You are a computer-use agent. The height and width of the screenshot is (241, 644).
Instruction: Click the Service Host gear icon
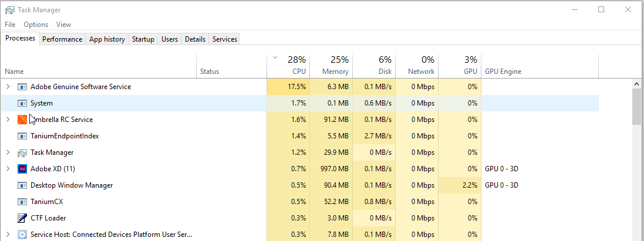tap(22, 235)
